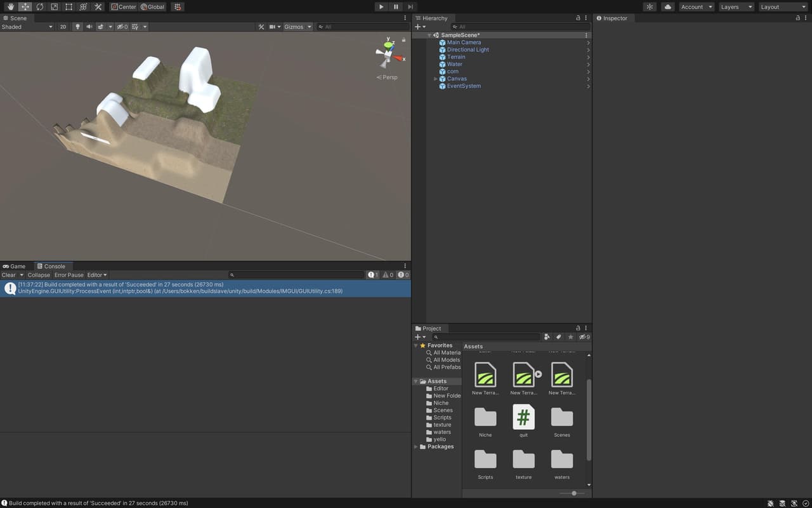Toggle console info messages filter
The width and height of the screenshot is (812, 508).
(x=373, y=275)
